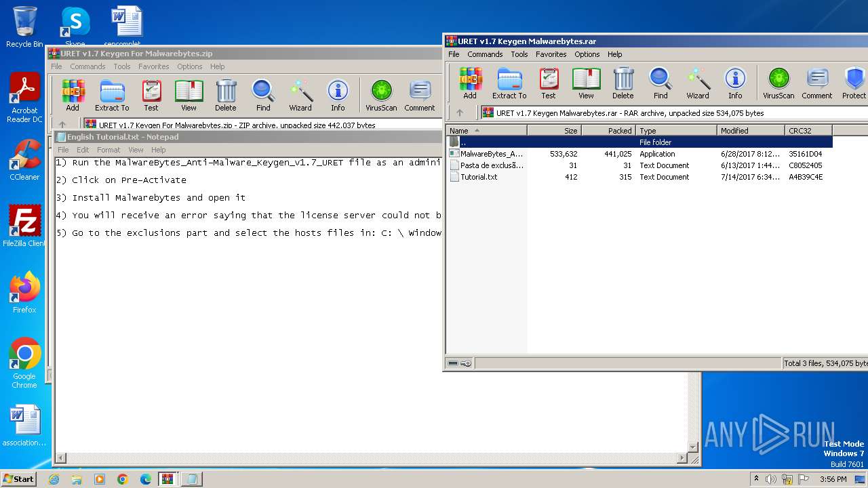Click VirusScan in the ZIP archive window
The height and width of the screenshot is (488, 868).
[381, 96]
